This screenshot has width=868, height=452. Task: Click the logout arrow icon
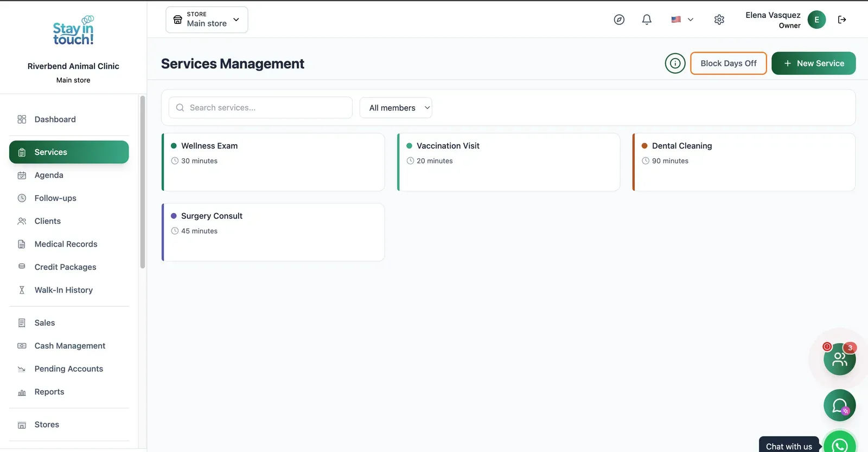click(842, 20)
